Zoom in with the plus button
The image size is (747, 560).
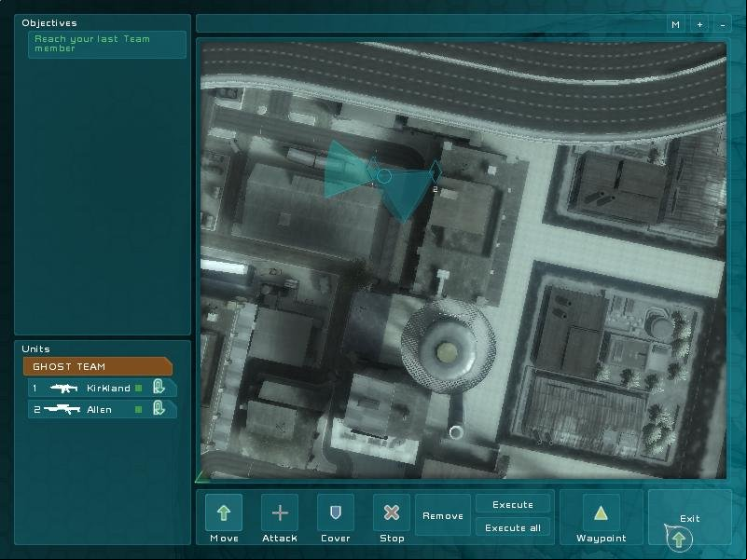699,24
